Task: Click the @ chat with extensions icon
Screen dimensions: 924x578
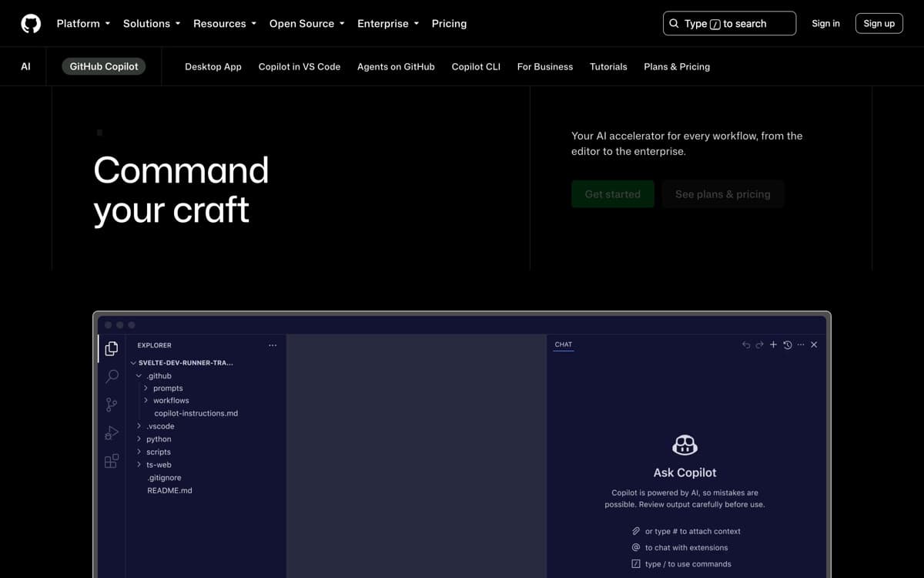Action: (x=636, y=547)
